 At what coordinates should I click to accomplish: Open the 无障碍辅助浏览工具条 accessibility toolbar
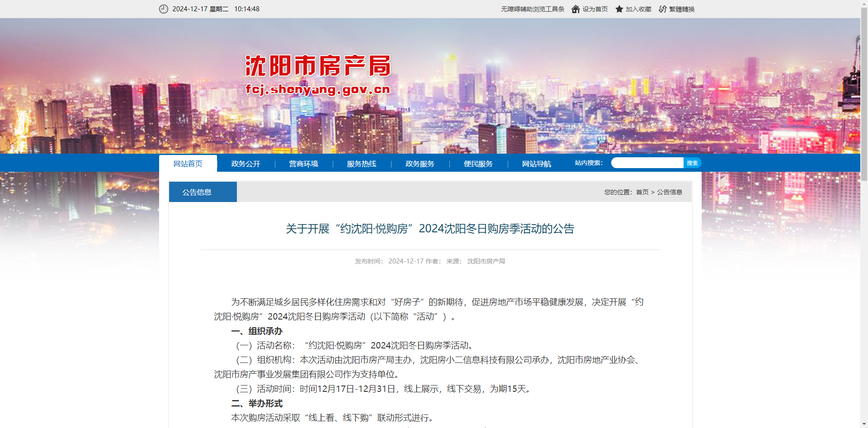[x=532, y=9]
